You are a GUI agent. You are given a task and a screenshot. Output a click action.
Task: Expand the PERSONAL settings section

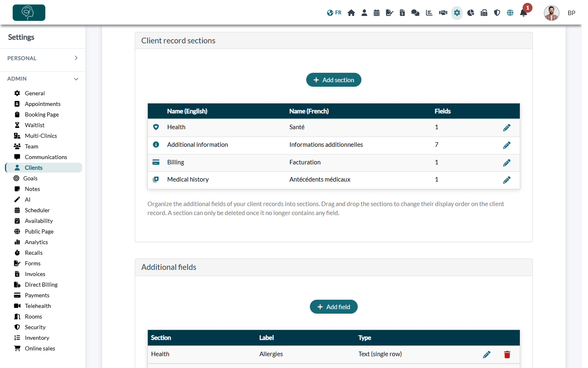pyautogui.click(x=42, y=58)
